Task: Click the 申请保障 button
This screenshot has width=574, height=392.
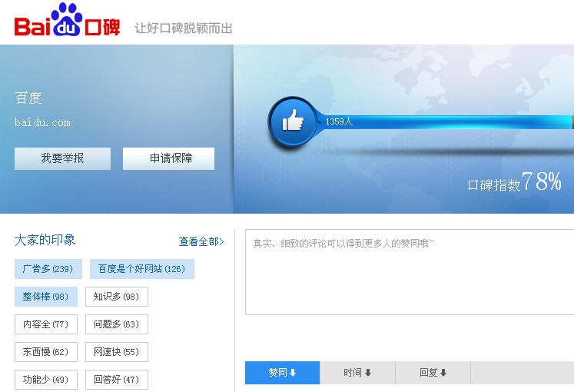Action: (168, 158)
